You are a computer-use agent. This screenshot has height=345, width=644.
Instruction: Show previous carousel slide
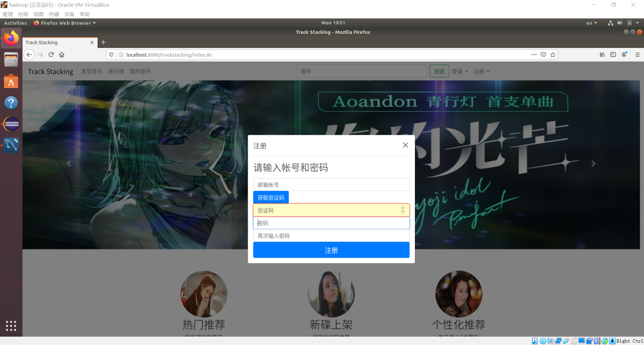pyautogui.click(x=69, y=163)
